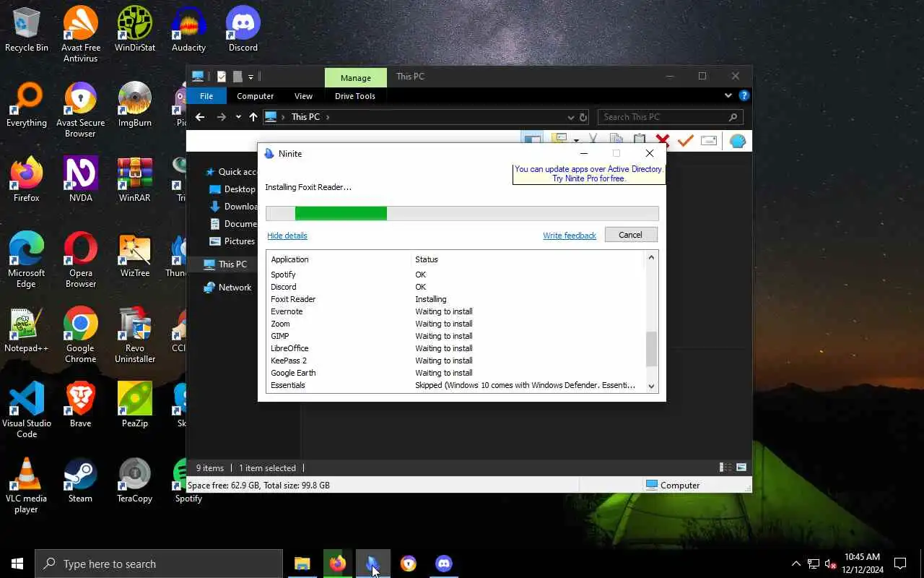The width and height of the screenshot is (924, 578).
Task: Click the Ninite installation progress bar
Action: 462,213
